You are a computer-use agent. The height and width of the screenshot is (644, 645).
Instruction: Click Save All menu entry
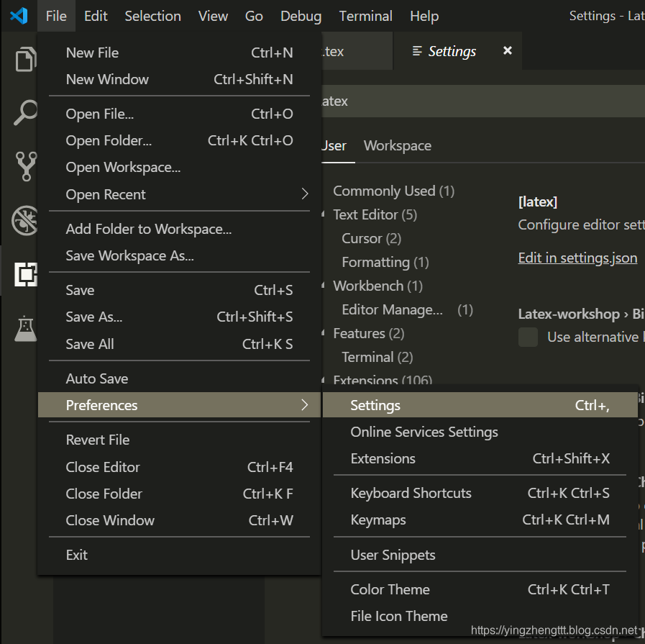179,344
